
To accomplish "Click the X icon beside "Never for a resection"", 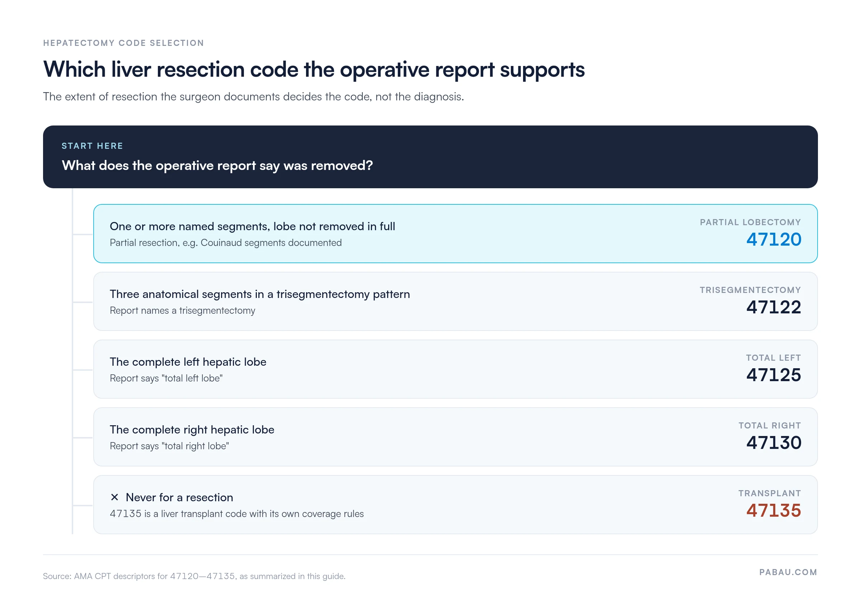I will coord(114,497).
